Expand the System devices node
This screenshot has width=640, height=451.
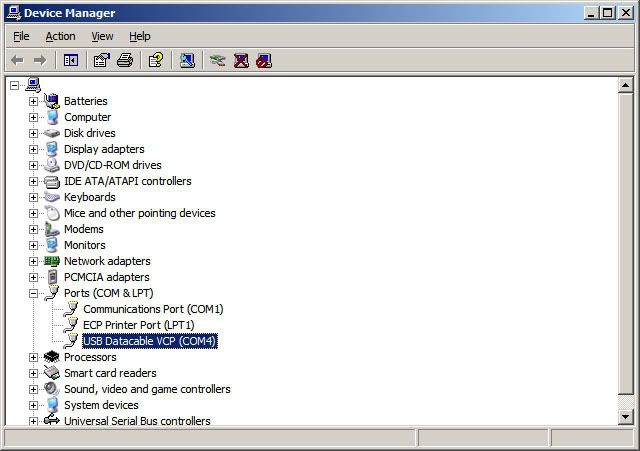click(33, 405)
